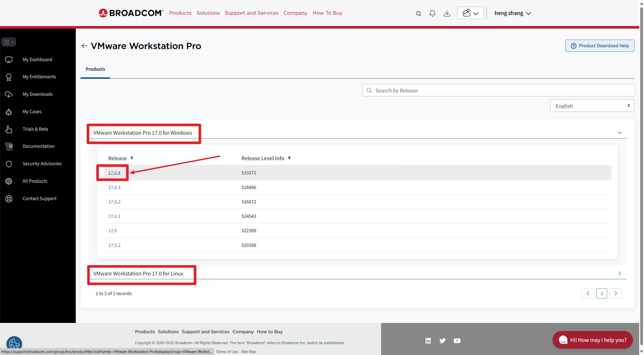The image size is (644, 355).
Task: Click the Trials & Beta hand icon
Action: [x=9, y=129]
